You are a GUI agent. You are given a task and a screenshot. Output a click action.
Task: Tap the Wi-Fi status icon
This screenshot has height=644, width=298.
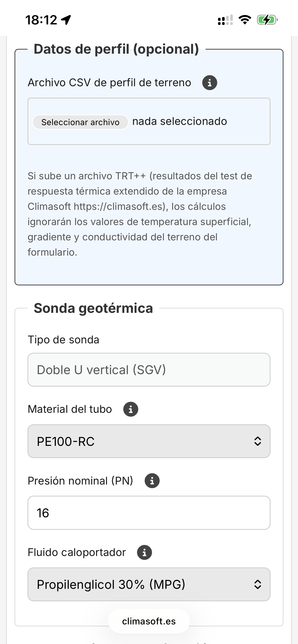[245, 20]
